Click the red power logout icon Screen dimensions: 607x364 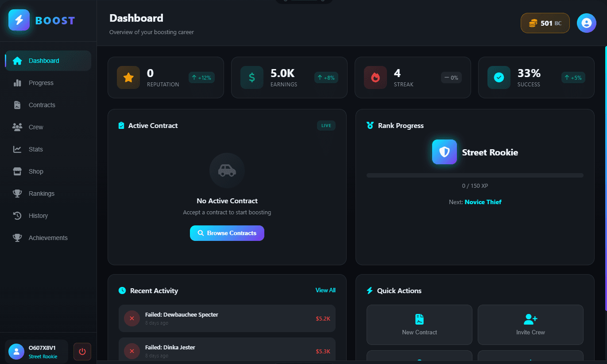[x=82, y=352]
